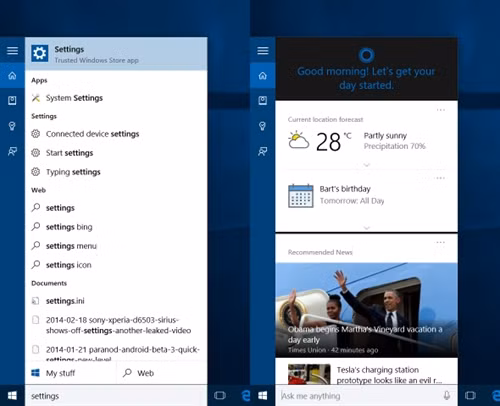Open Task View on the right taskbar

point(470,396)
